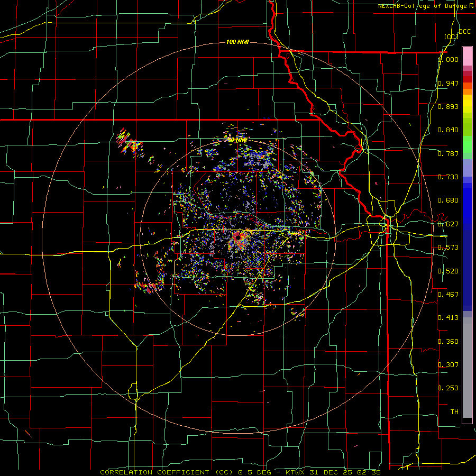Image resolution: width=476 pixels, height=476 pixels.
Task: Click the 0.787 scale value
Action: pyautogui.click(x=448, y=153)
